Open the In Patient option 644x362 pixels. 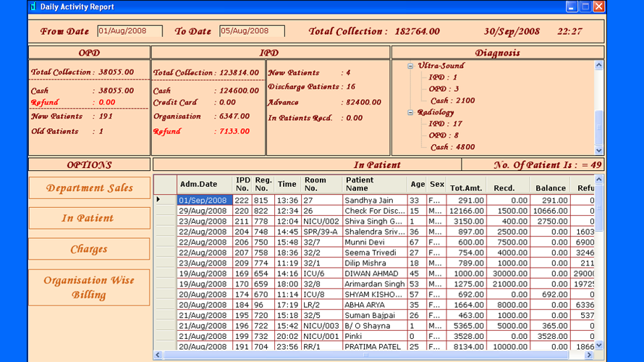[x=90, y=218]
